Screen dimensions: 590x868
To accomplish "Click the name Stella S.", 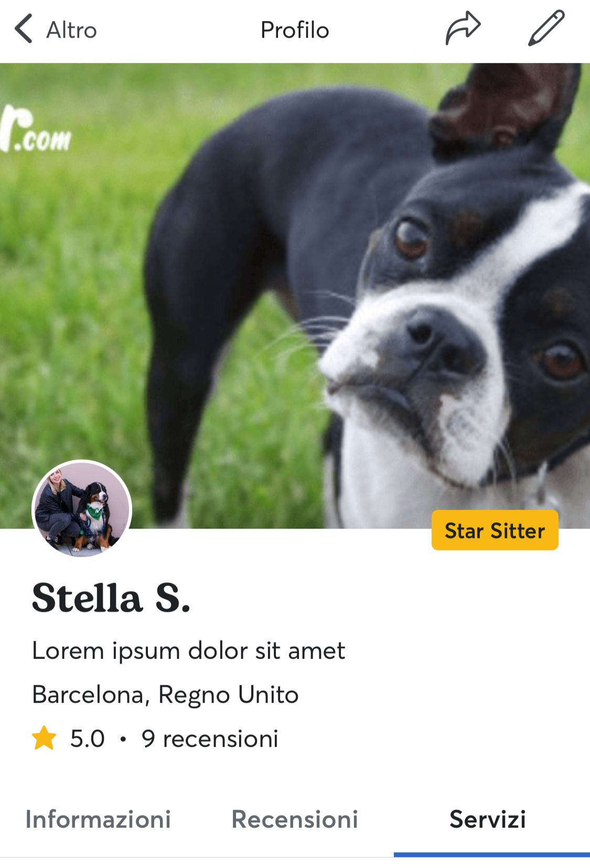I will [111, 598].
